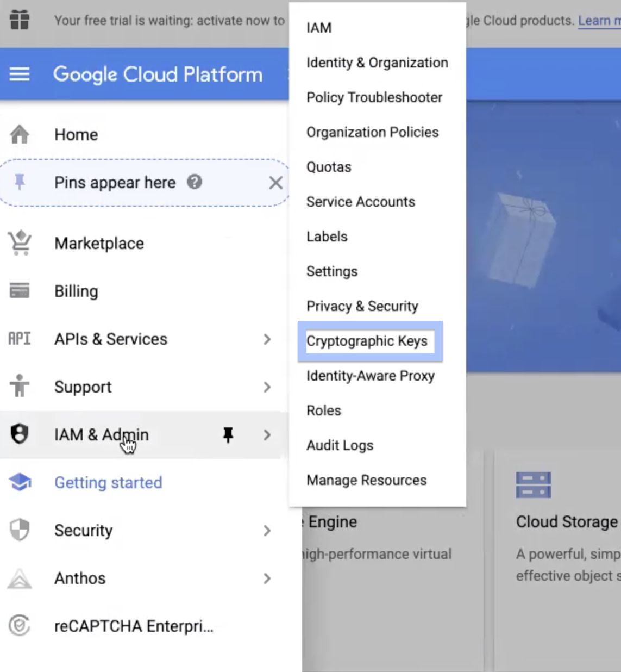Unpin IAM & Admin using pin icon

click(228, 434)
